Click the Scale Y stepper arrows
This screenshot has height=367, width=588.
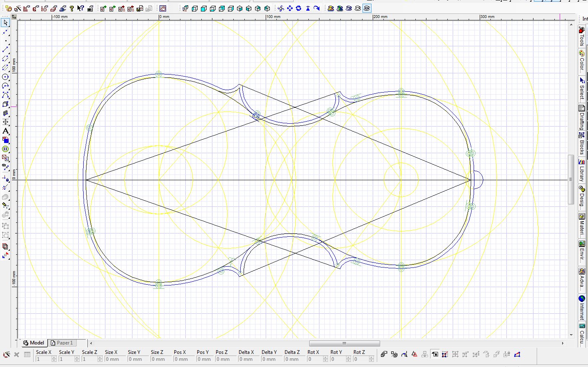pos(77,359)
